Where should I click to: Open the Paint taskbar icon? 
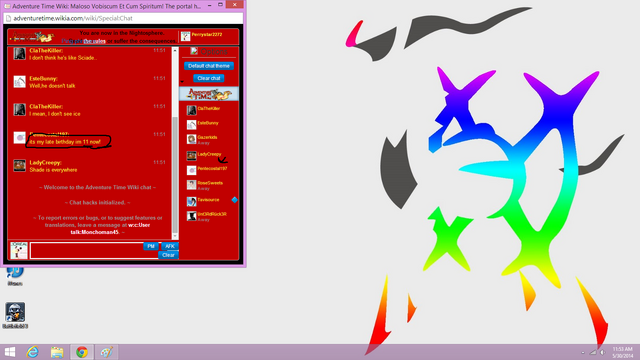(x=107, y=352)
